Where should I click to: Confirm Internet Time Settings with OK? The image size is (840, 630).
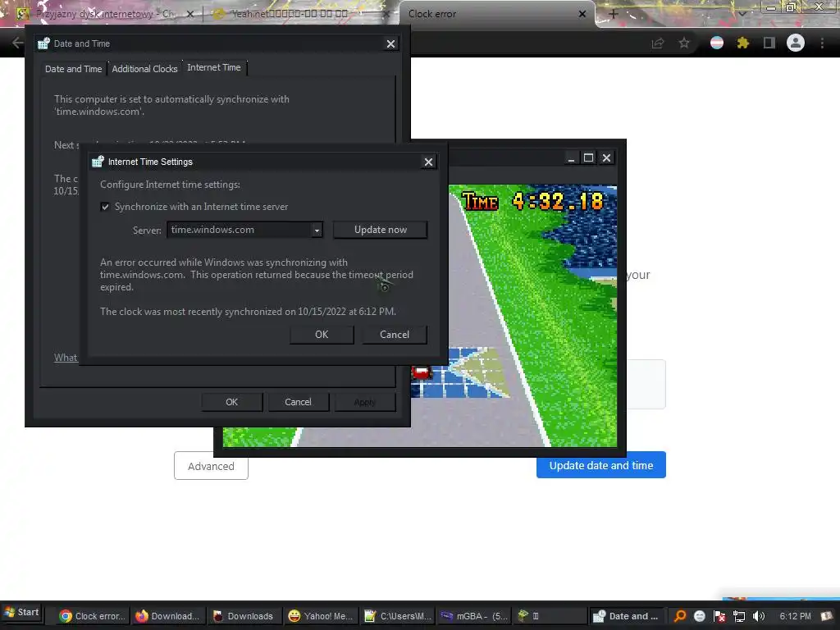(x=322, y=335)
